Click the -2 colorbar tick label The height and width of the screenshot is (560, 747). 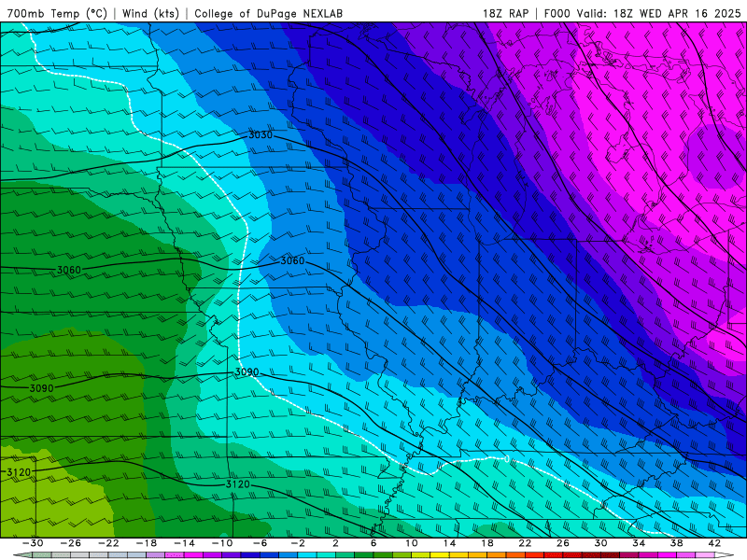[298, 543]
